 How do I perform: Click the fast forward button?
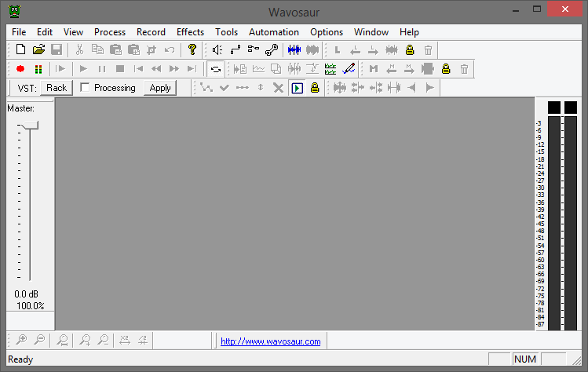point(174,68)
